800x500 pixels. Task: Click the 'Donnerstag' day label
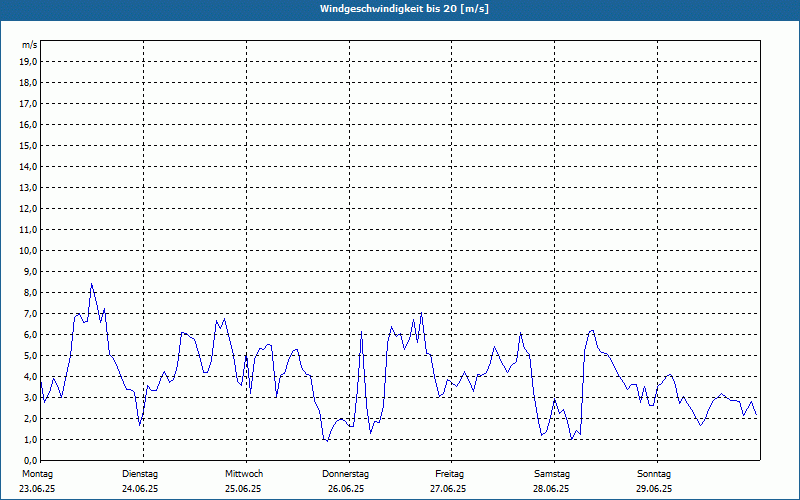point(345,474)
